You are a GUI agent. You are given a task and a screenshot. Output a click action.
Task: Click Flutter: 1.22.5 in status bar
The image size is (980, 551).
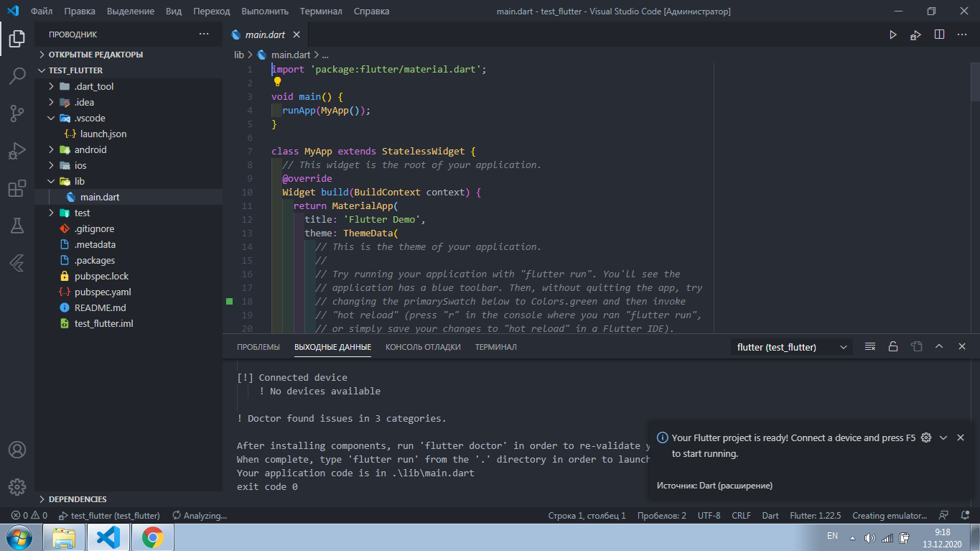(x=815, y=516)
